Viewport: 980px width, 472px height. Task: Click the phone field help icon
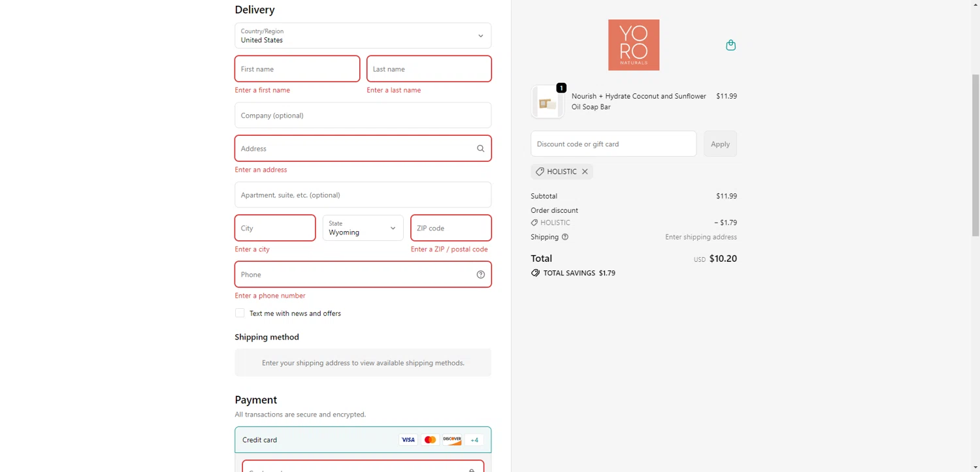pos(480,275)
